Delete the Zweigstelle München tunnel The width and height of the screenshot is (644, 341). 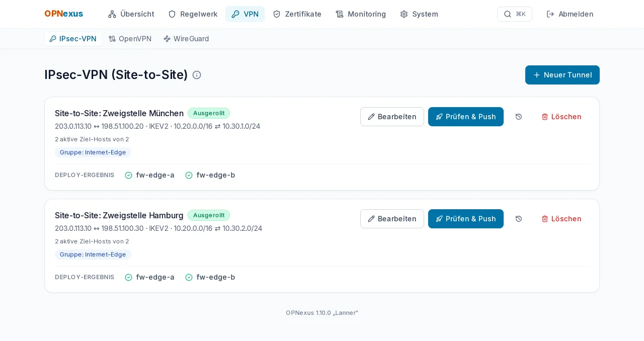561,117
